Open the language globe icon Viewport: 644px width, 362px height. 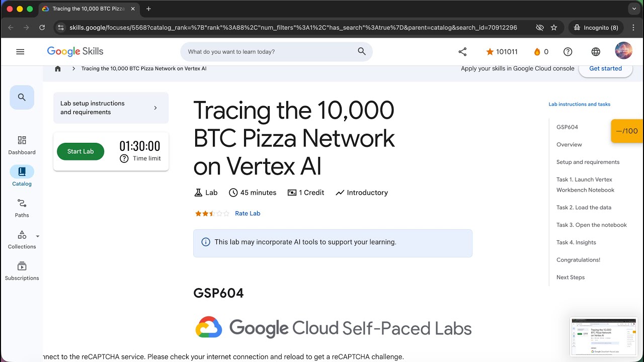click(596, 51)
